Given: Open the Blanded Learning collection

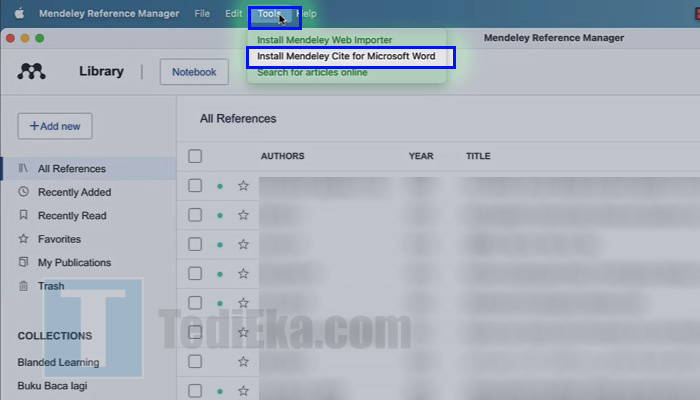Looking at the screenshot, I should (58, 362).
